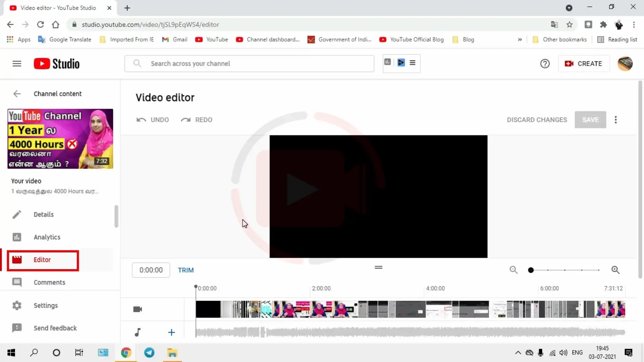Open help question mark icon
Viewport: 644px width, 362px height.
click(x=545, y=64)
